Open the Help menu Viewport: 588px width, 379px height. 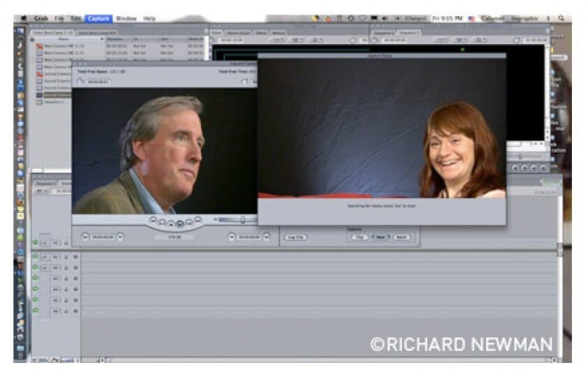[149, 18]
